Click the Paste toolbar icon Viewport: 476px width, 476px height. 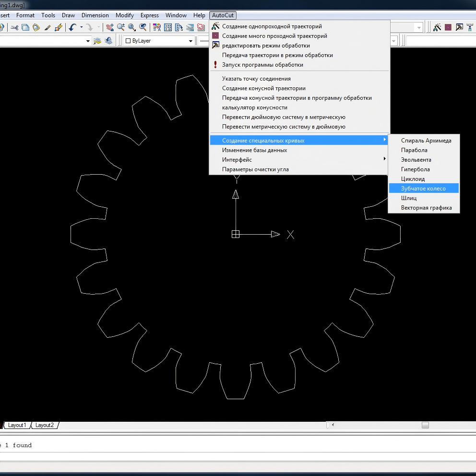click(x=36, y=28)
